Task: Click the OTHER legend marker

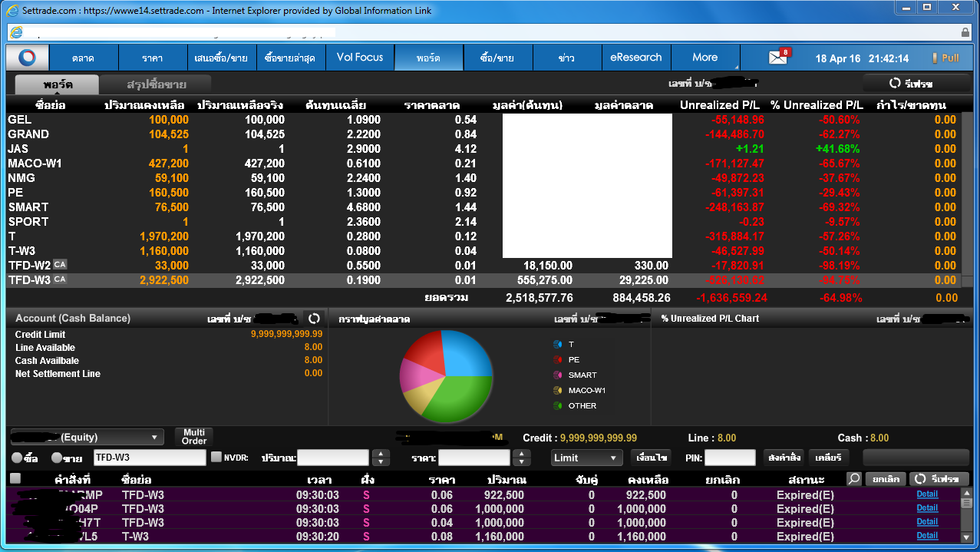Action: pos(558,406)
